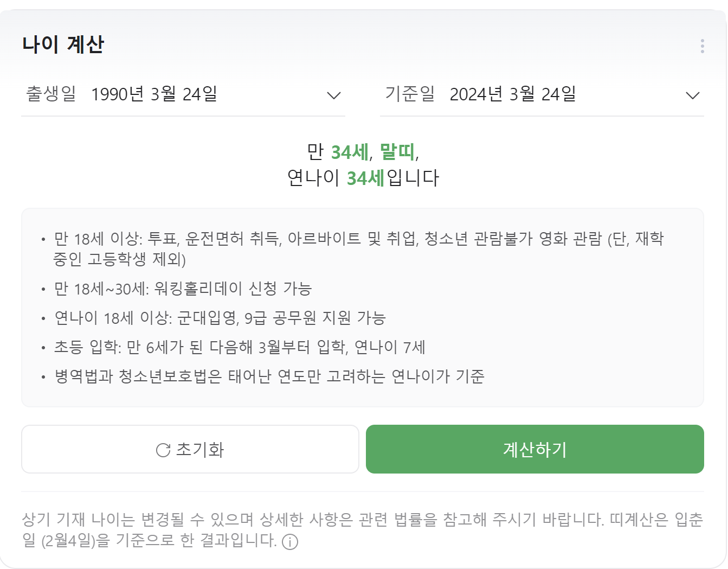Expand the 출생일 dropdown chevron
This screenshot has height=569, width=728.
coord(334,95)
